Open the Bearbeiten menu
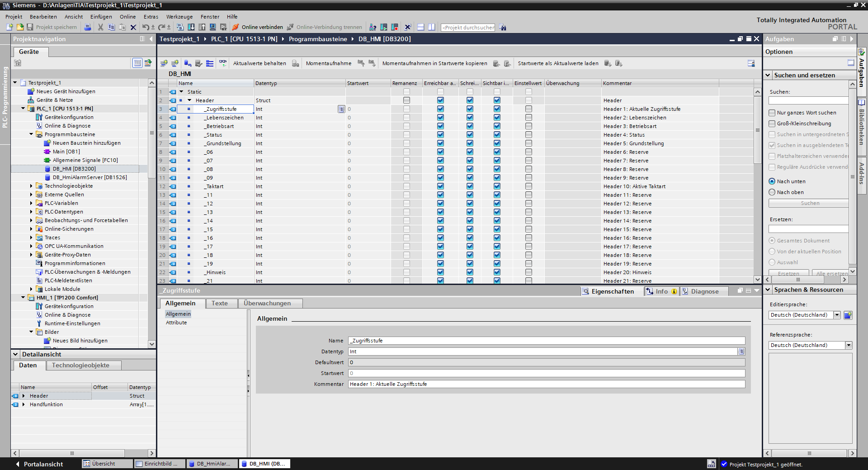Image resolution: width=868 pixels, height=470 pixels. (x=43, y=17)
